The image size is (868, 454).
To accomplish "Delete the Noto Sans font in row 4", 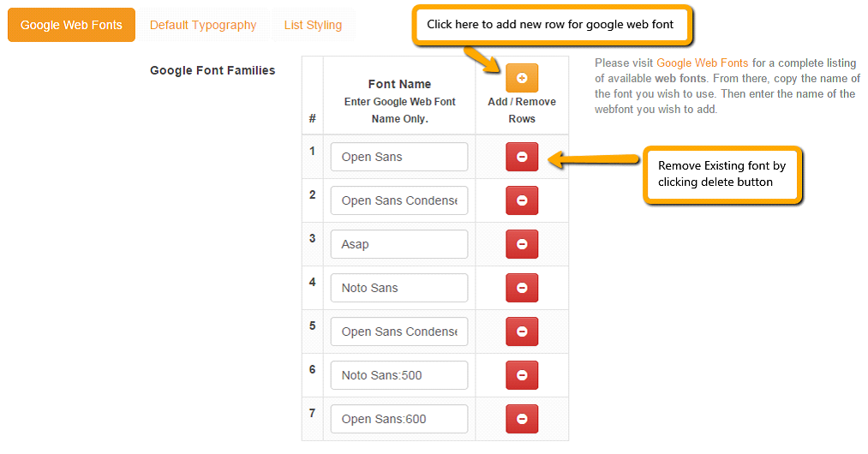I will 522,288.
